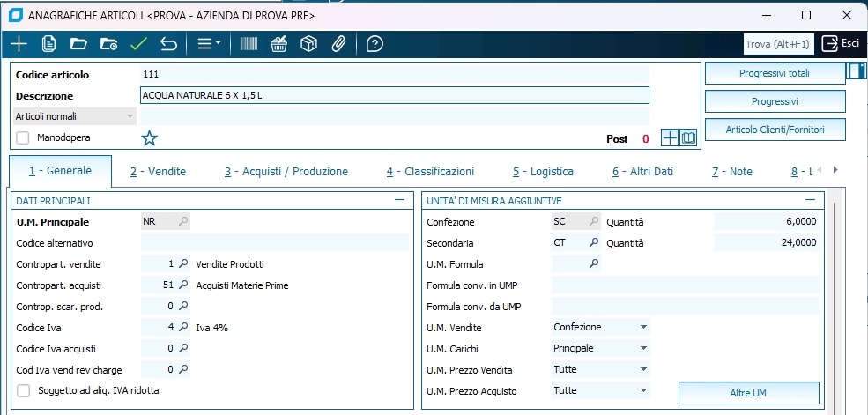Click the Progressivi totali button
The height and width of the screenshot is (415, 868).
pyautogui.click(x=775, y=73)
